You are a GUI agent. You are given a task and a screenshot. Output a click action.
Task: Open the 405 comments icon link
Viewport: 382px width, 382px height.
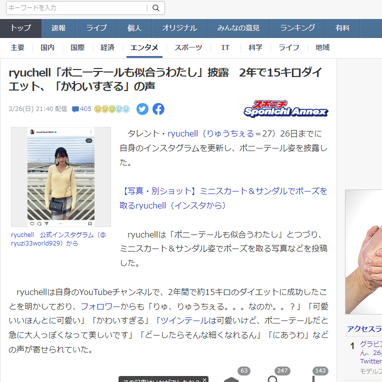tap(81, 109)
